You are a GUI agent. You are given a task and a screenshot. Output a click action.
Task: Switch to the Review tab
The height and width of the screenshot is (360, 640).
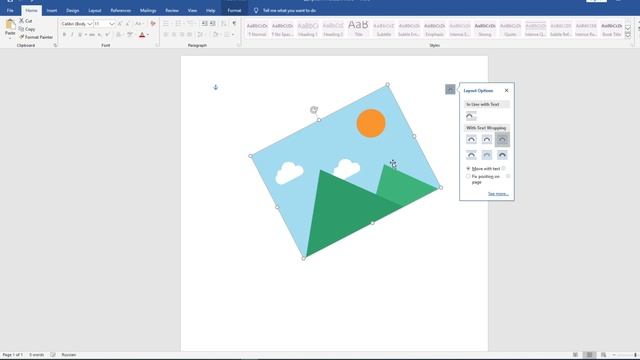coord(172,10)
